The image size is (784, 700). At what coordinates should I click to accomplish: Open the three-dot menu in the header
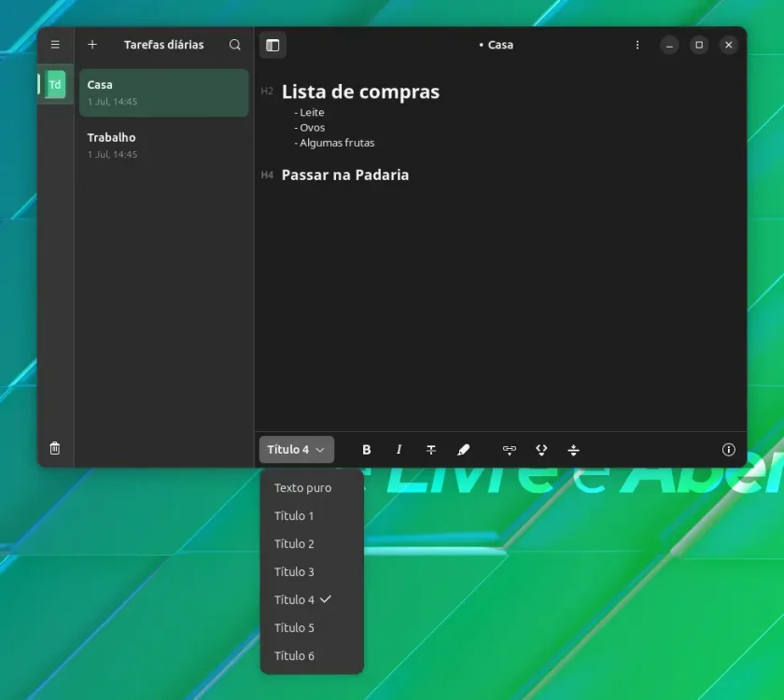coord(637,45)
